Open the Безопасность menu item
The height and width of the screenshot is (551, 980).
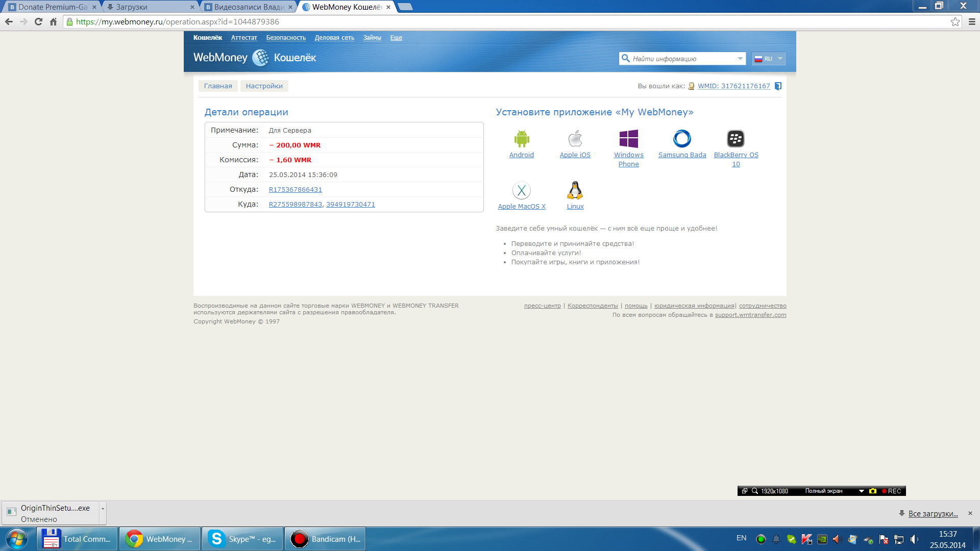(286, 38)
